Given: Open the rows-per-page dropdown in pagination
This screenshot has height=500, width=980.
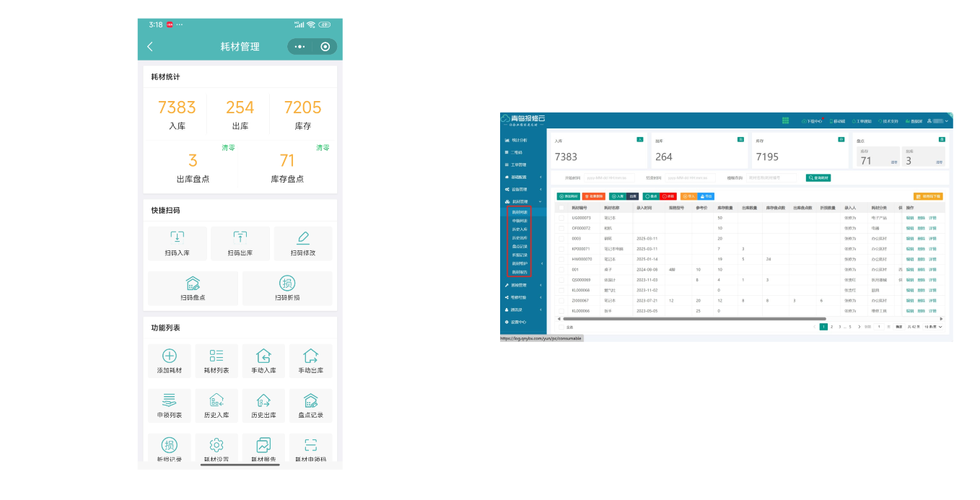Looking at the screenshot, I should [934, 327].
